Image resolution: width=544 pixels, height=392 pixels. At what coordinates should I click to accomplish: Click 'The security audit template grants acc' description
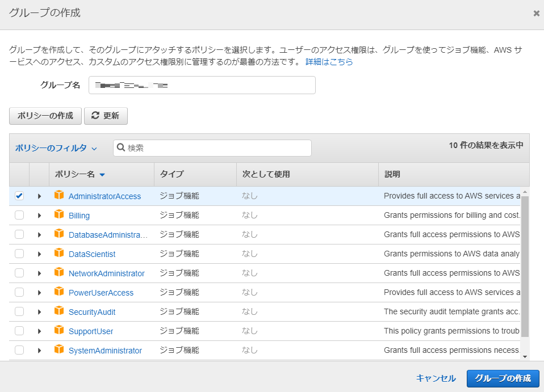[x=451, y=311]
